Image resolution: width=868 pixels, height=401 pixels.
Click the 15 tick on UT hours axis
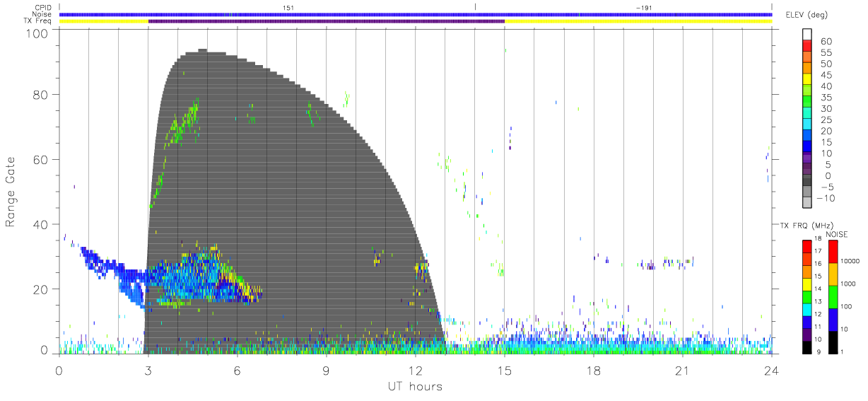point(505,370)
